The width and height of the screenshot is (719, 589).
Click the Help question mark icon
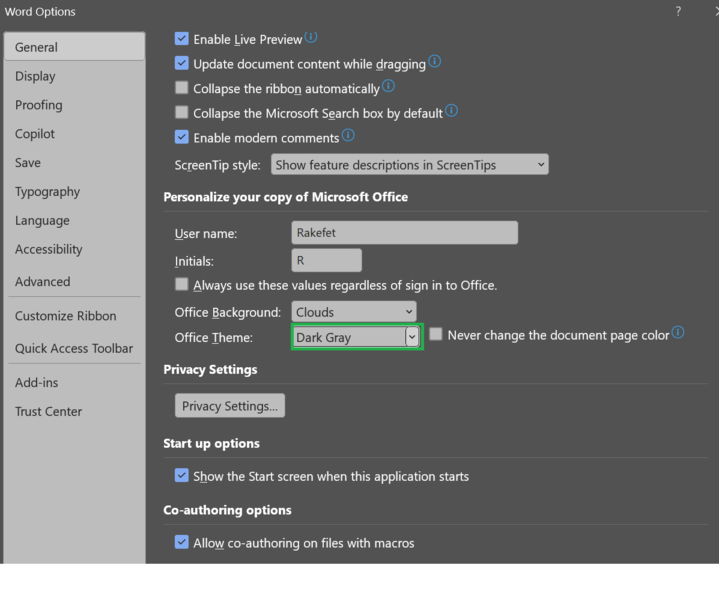[678, 12]
